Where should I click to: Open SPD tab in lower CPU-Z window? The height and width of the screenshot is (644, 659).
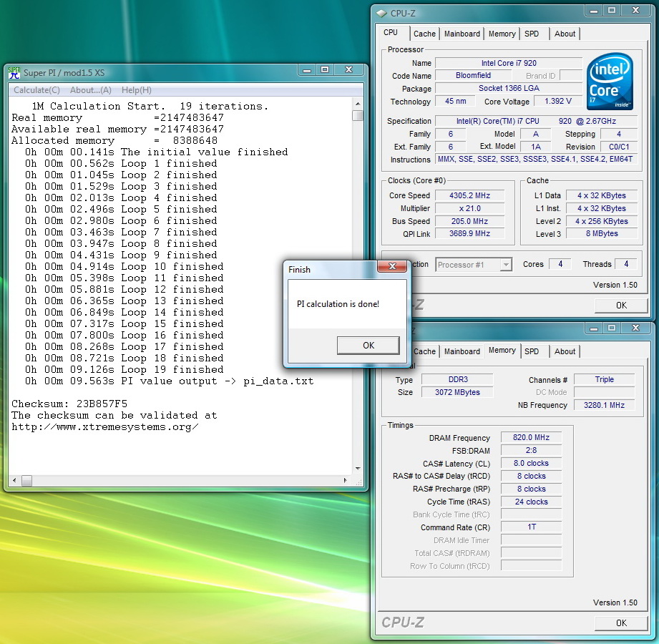[532, 351]
